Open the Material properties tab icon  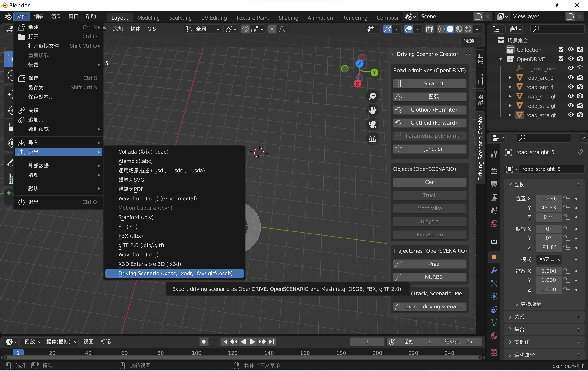point(494,336)
